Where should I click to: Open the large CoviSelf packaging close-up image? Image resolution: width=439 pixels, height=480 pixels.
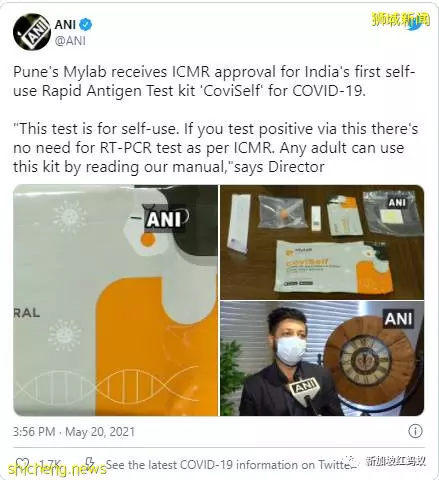[115, 300]
